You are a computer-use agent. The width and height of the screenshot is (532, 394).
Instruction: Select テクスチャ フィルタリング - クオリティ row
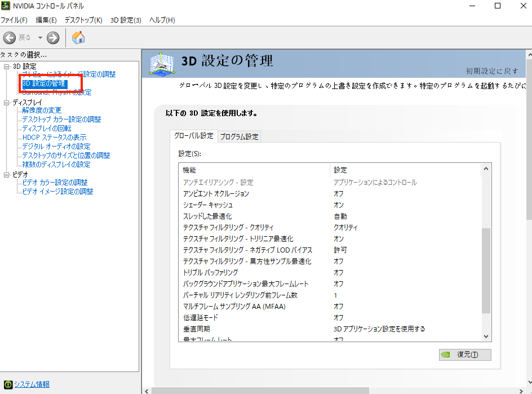click(330, 227)
